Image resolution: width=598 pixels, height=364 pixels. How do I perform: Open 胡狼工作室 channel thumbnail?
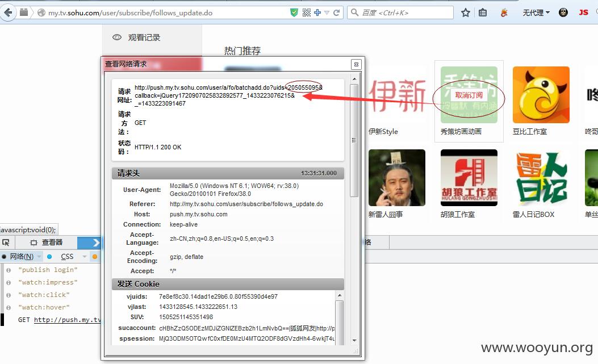tap(469, 178)
